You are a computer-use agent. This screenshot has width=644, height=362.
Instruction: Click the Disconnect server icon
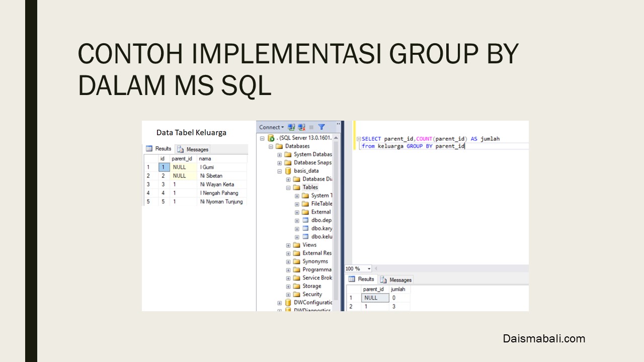pyautogui.click(x=301, y=127)
